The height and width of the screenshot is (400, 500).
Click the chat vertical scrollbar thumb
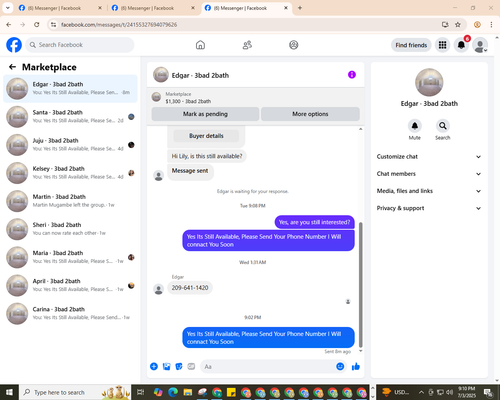tap(360, 285)
